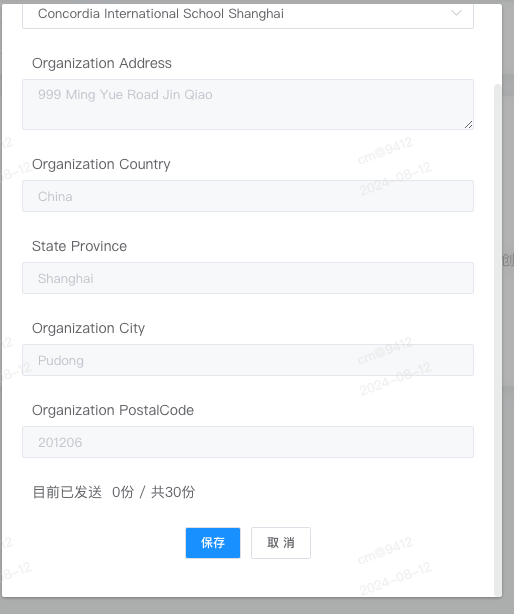
Task: Click the partially hidden 创 text behind dialog
Action: 508,260
